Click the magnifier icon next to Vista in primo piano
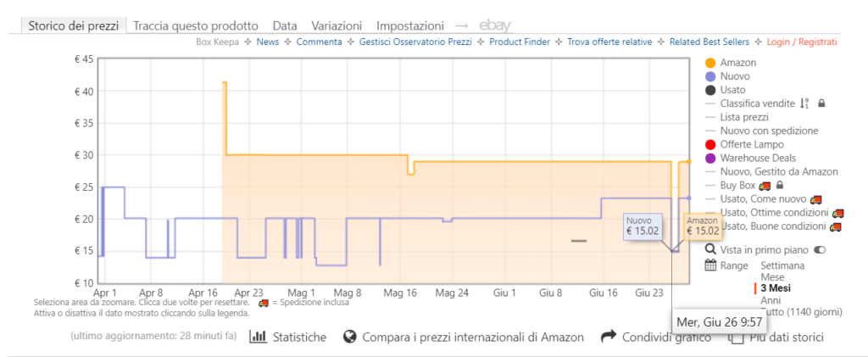The height and width of the screenshot is (357, 868). pos(710,250)
